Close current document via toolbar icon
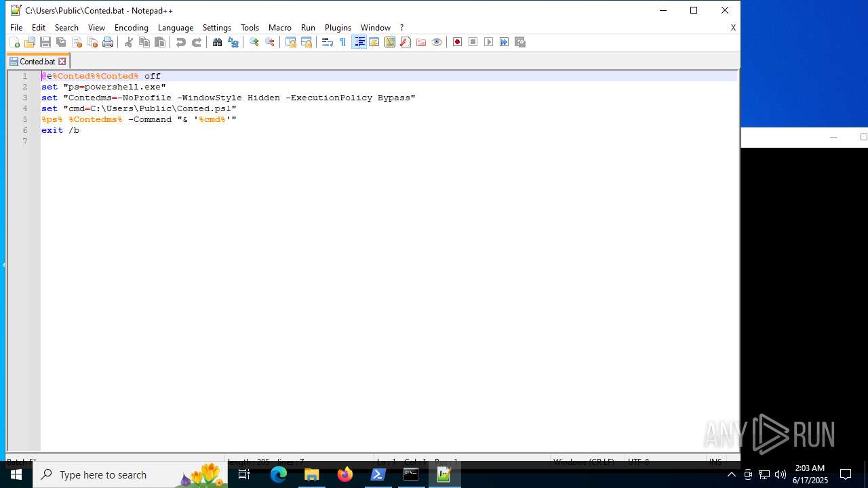Image resolution: width=868 pixels, height=488 pixels. 77,42
